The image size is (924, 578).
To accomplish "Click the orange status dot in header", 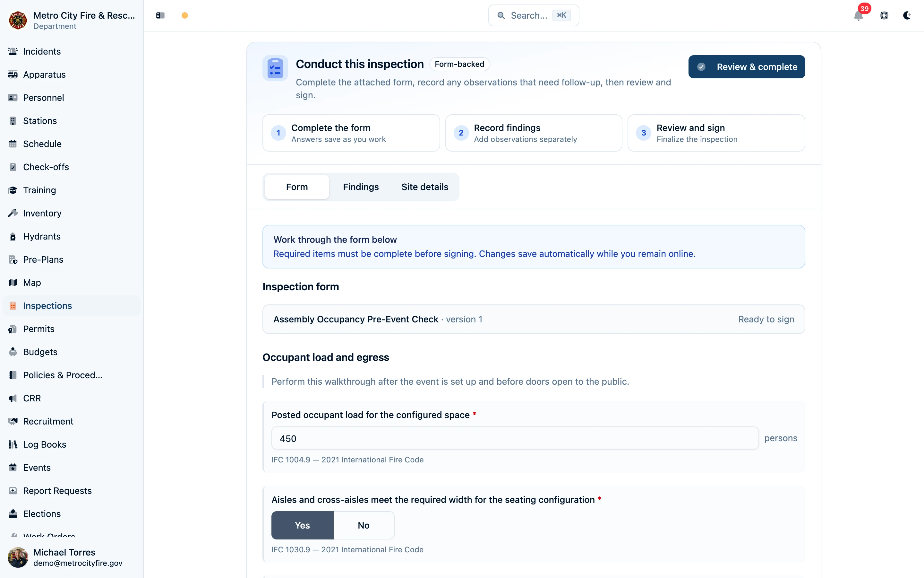I will (x=185, y=15).
